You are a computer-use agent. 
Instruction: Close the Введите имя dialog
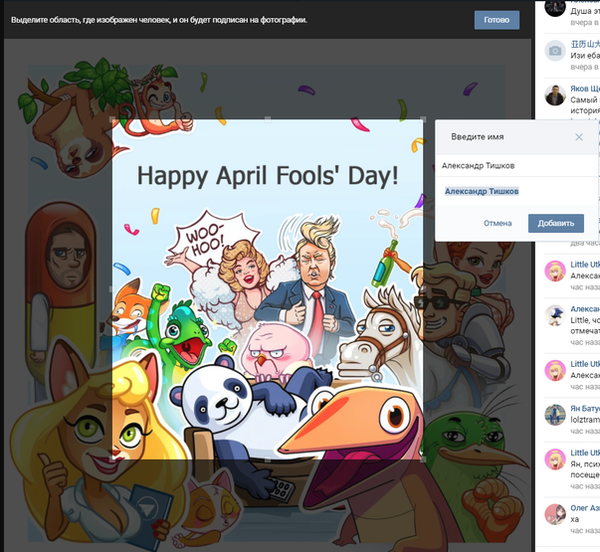pyautogui.click(x=578, y=137)
